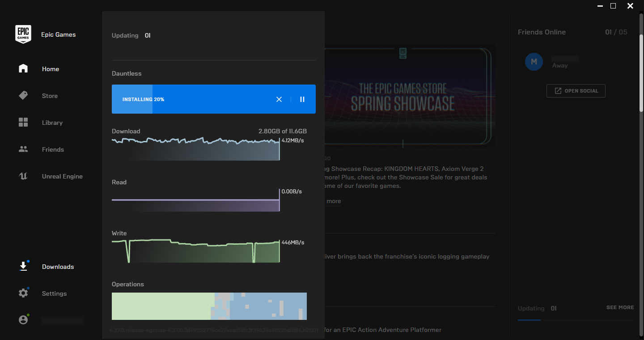Click the Unreal Engine logo icon
644x340 pixels.
(23, 176)
